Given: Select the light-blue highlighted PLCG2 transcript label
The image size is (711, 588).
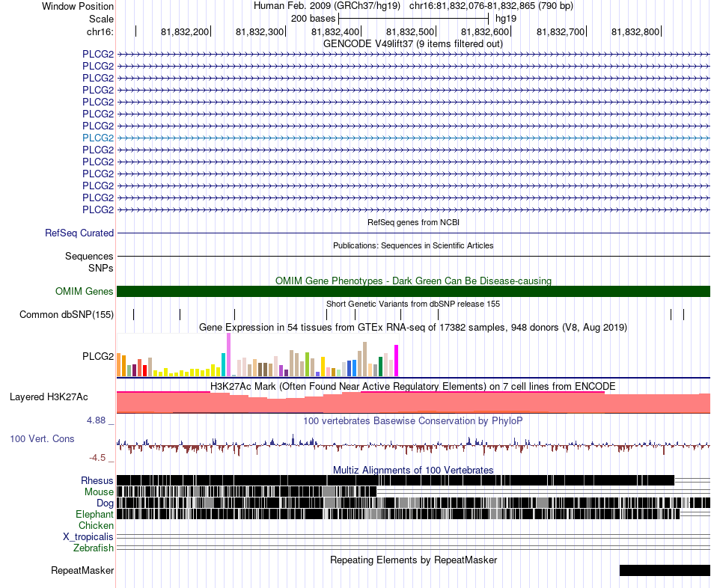Looking at the screenshot, I should 98,138.
